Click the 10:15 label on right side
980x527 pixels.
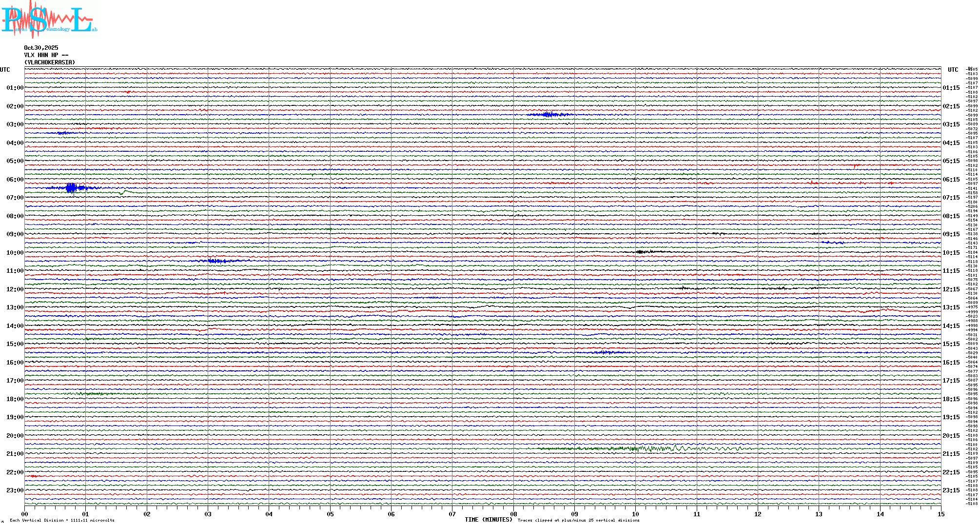[x=951, y=253]
